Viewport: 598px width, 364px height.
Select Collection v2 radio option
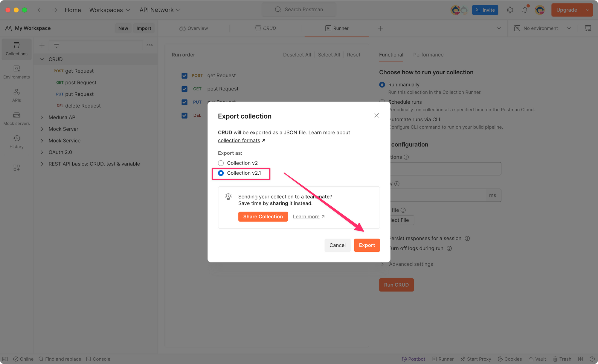click(x=221, y=163)
